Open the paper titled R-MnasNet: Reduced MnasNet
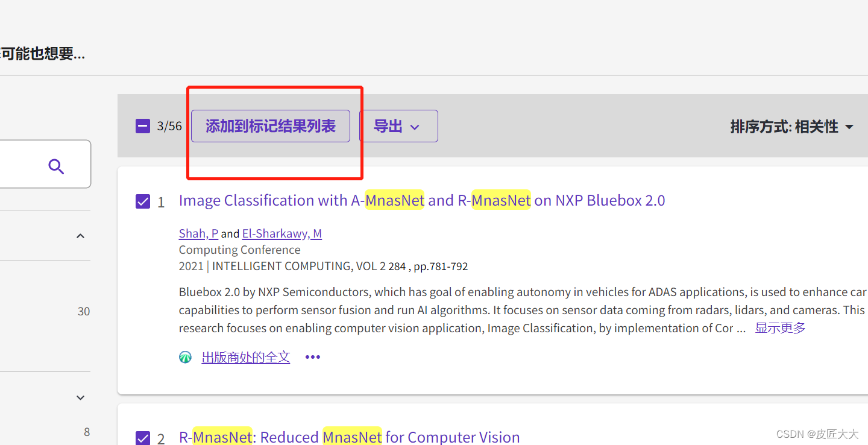 (x=348, y=437)
